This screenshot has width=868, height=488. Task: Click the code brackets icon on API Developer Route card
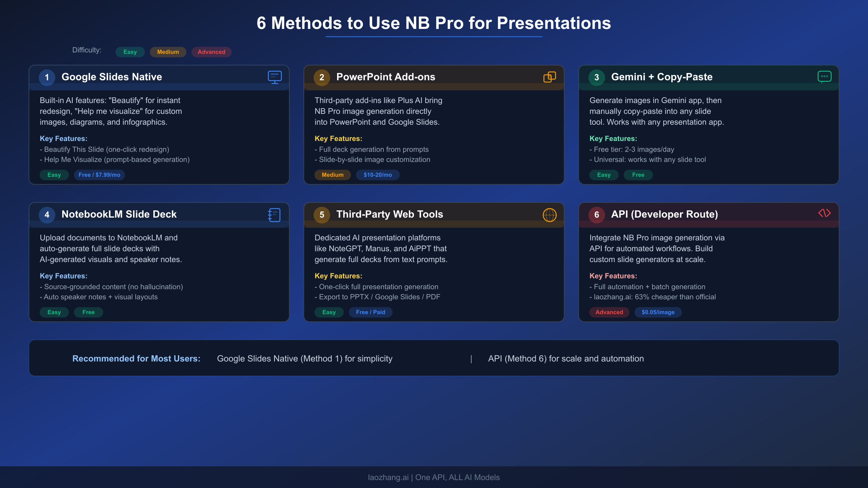coord(825,214)
